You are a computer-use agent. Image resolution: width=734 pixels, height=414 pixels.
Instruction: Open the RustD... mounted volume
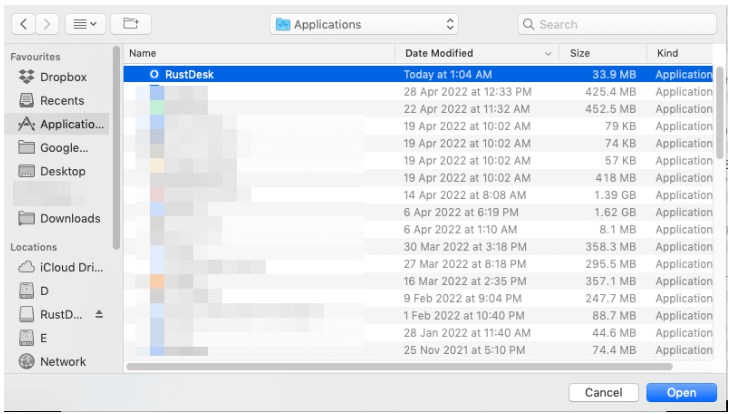point(57,315)
